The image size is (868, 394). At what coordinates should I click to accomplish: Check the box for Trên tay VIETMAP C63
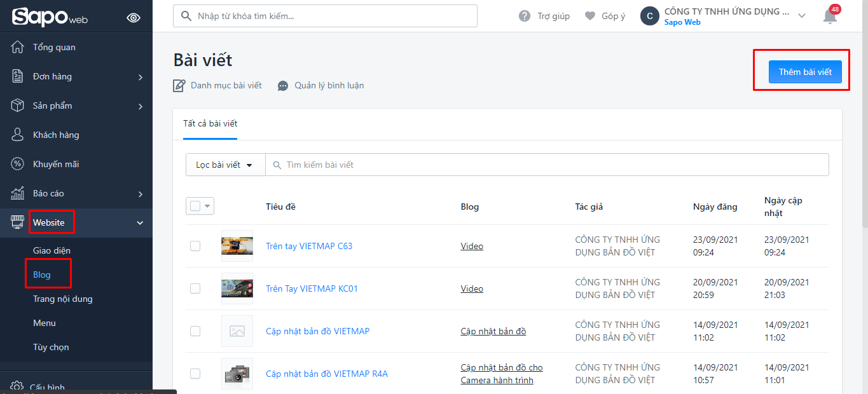point(195,246)
